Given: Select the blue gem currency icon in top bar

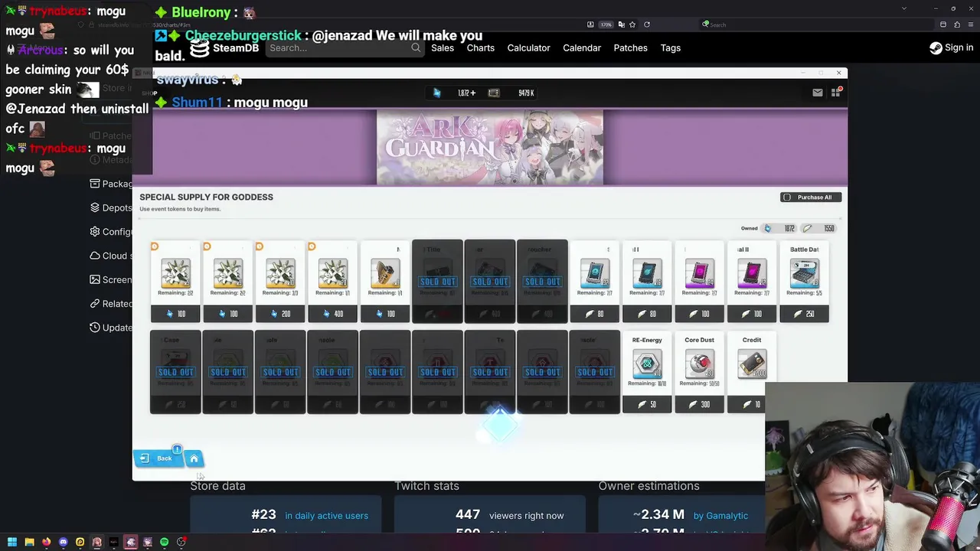Looking at the screenshot, I should pyautogui.click(x=436, y=93).
